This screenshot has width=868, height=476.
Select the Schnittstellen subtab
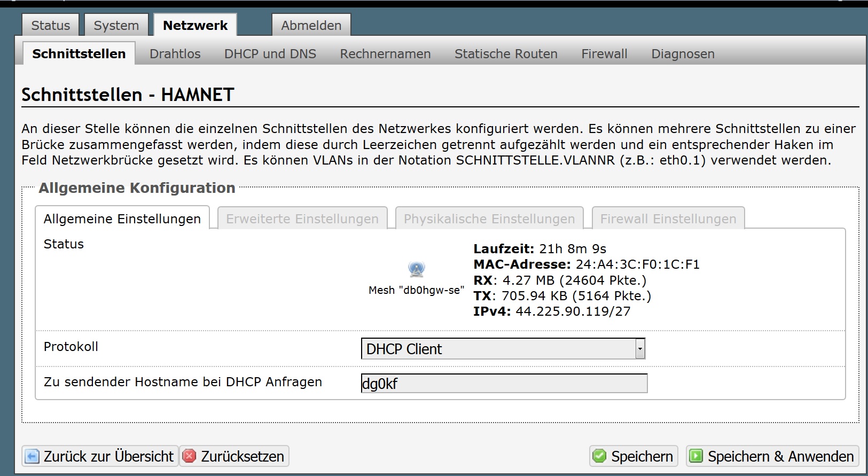79,53
